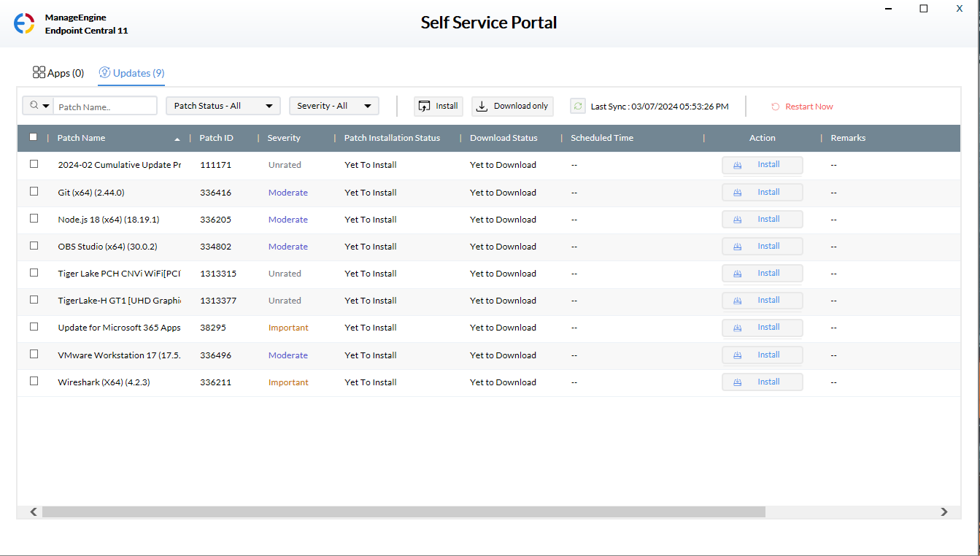Select the OBS Studio row checkbox
980x556 pixels.
(x=34, y=246)
